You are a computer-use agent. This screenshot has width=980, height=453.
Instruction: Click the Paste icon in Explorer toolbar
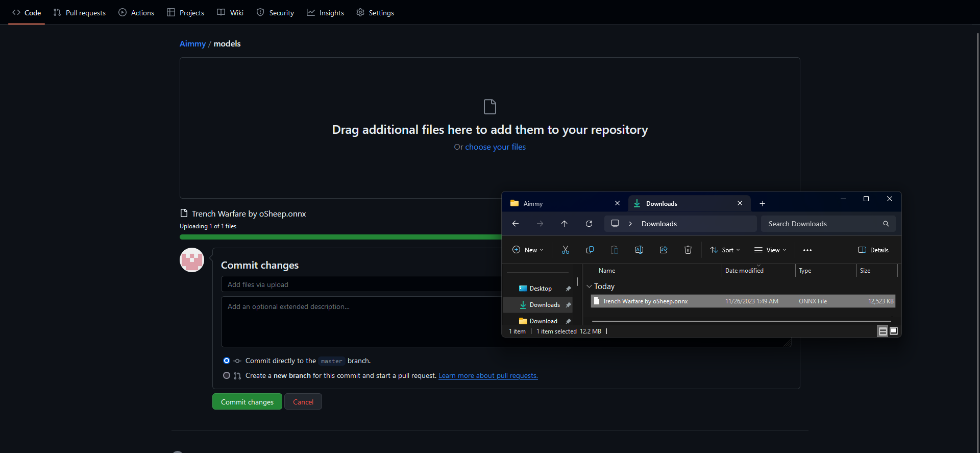614,250
